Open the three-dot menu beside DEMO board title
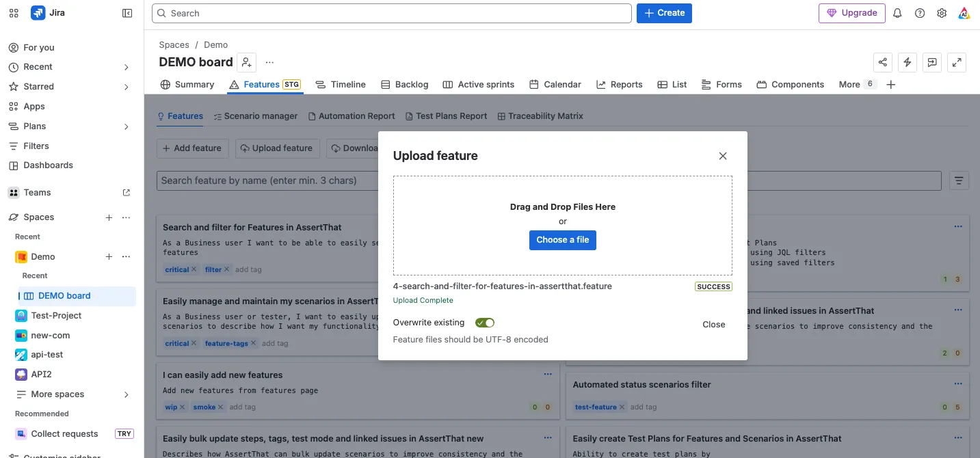Viewport: 980px width, 458px height. (269, 62)
